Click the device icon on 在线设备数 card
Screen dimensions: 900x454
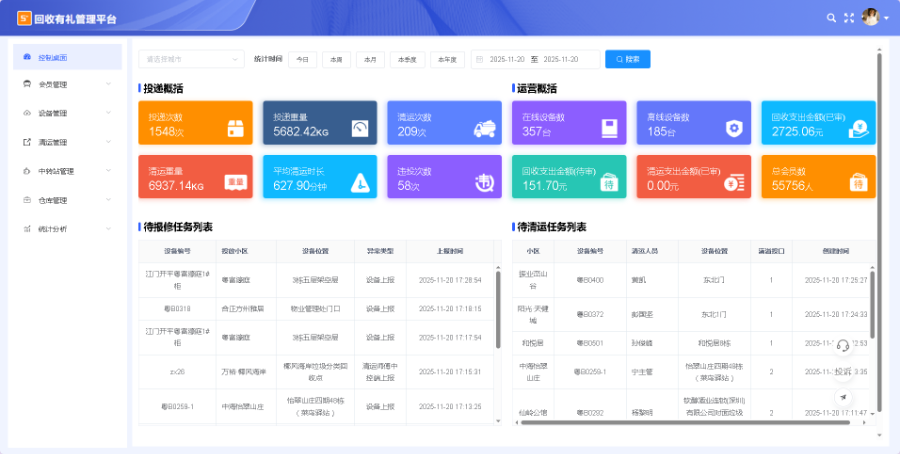(610, 129)
